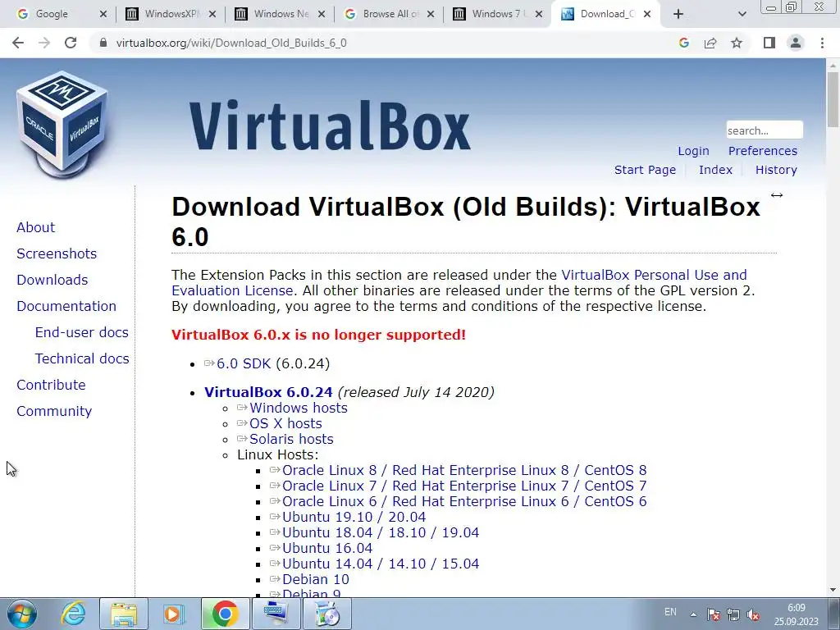
Task: Download the OS X hosts build
Action: click(x=285, y=423)
